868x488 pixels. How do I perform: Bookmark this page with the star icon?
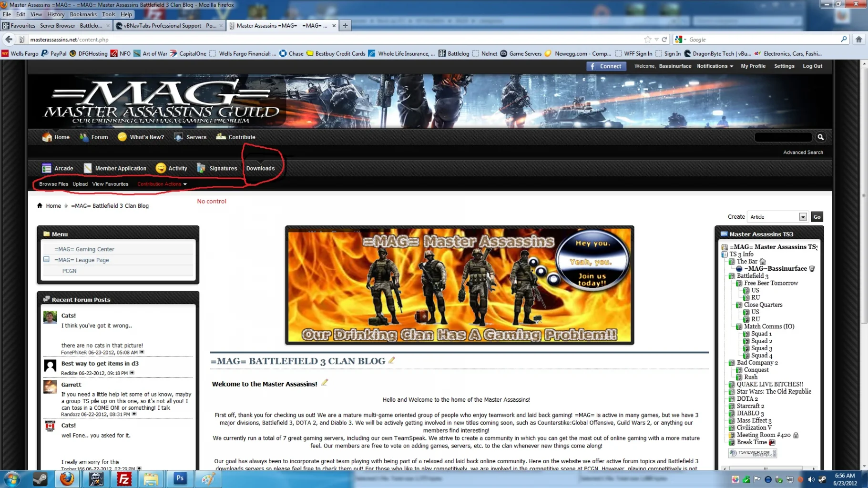[x=647, y=40]
